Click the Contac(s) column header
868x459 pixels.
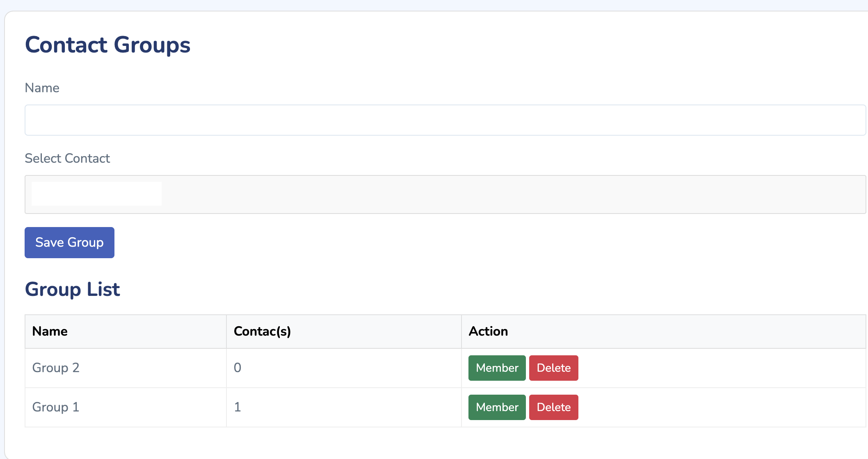(262, 331)
